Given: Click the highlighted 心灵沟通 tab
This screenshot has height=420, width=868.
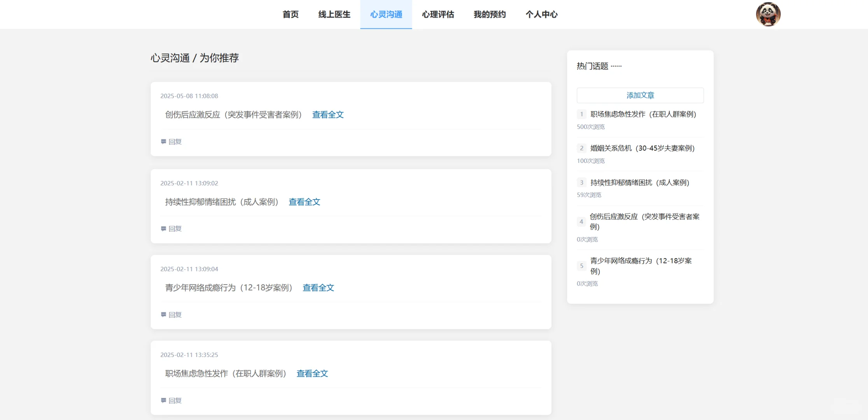Looking at the screenshot, I should 386,14.
